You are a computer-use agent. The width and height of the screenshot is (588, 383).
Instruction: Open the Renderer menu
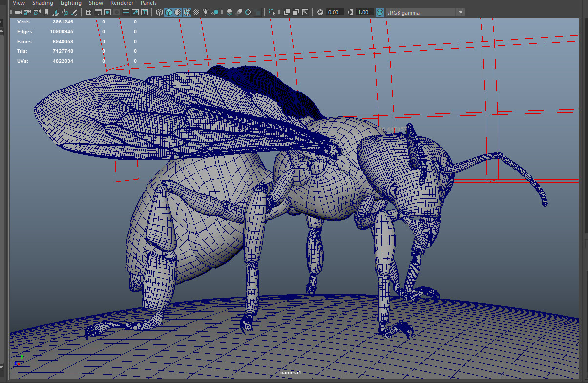tap(122, 3)
